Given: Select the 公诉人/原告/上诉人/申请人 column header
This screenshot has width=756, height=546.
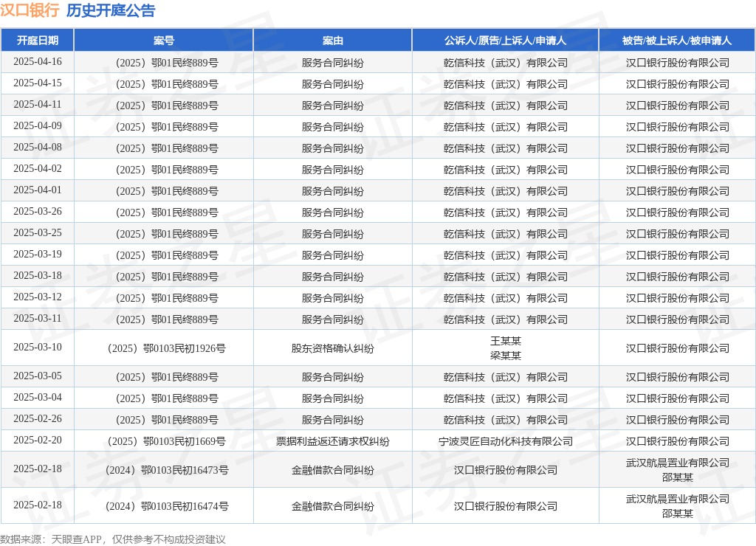Looking at the screenshot, I should (505, 41).
